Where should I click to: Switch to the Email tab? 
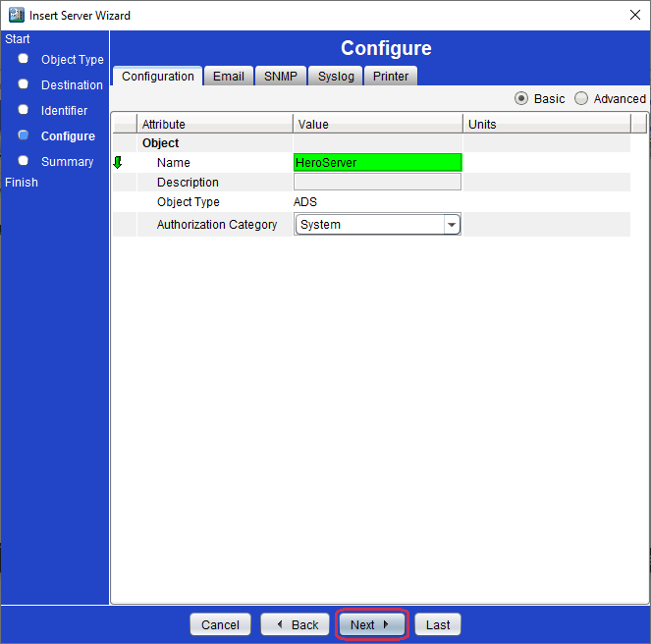(229, 76)
